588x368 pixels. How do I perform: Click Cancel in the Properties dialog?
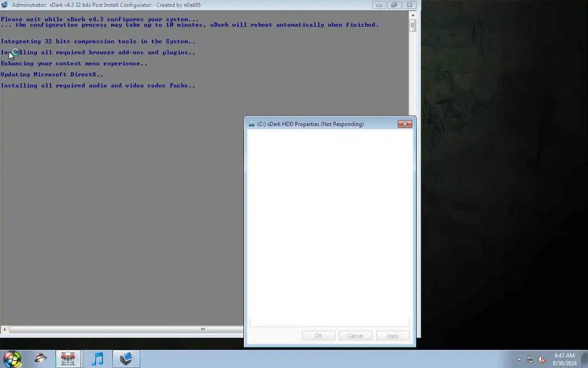pyautogui.click(x=355, y=336)
